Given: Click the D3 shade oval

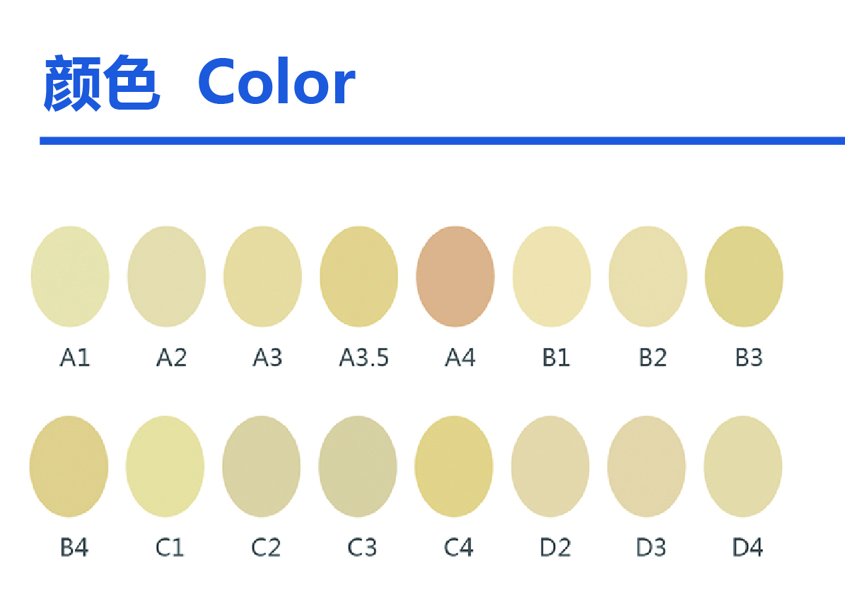Looking at the screenshot, I should pos(647,466).
